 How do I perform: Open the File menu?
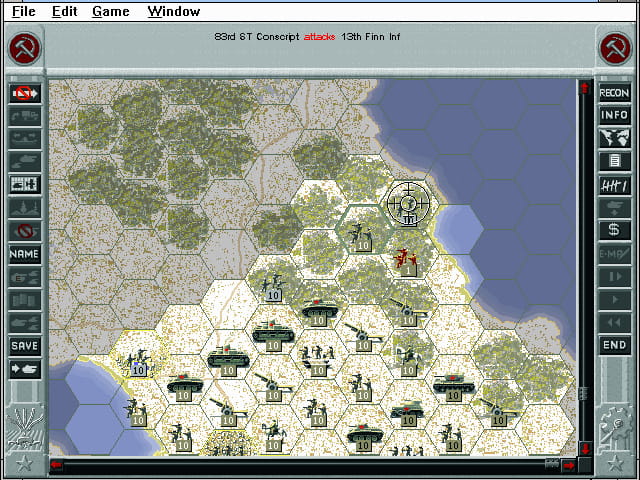tap(24, 11)
